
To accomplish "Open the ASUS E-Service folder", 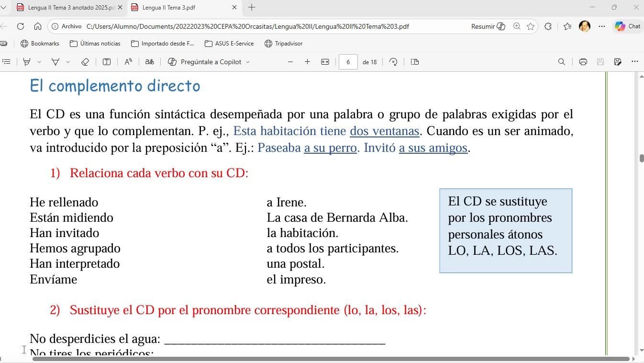I will tap(229, 44).
